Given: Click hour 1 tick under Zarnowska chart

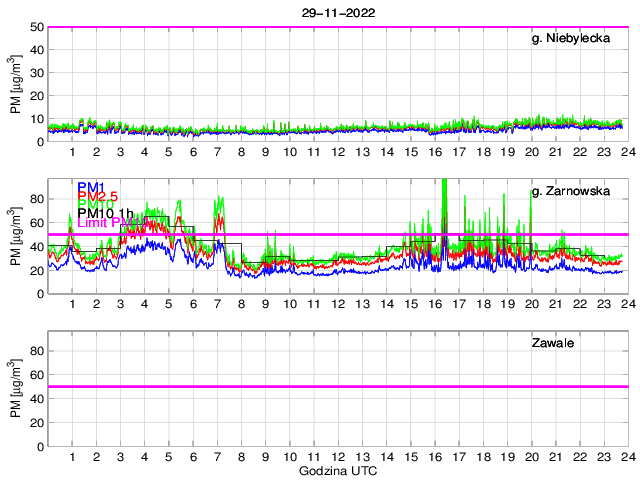Looking at the screenshot, I should [x=73, y=303].
